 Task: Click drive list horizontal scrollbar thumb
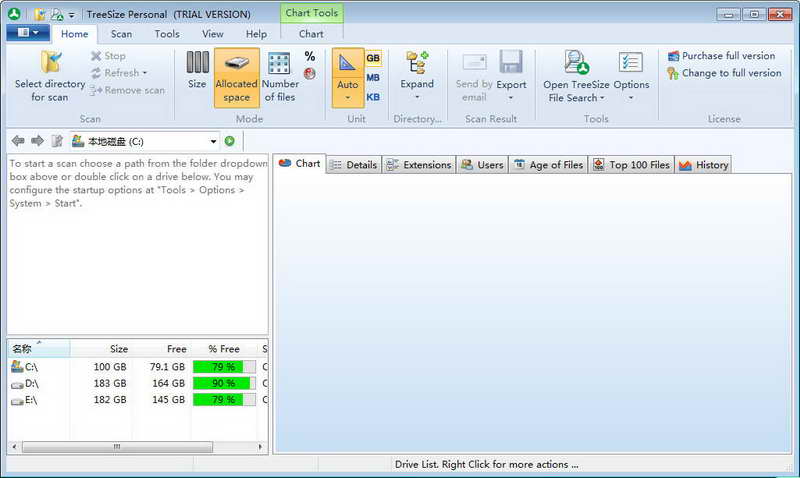coord(117,447)
